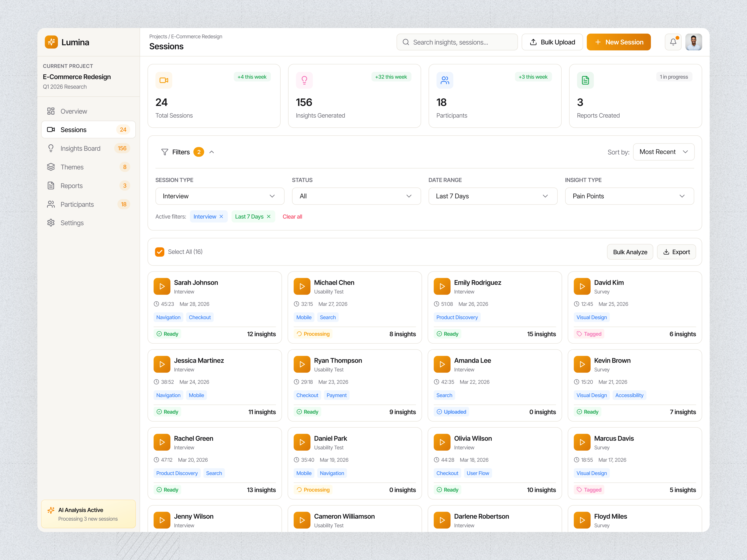Play Kevin Brown's survey session
The width and height of the screenshot is (747, 560).
pyautogui.click(x=582, y=364)
